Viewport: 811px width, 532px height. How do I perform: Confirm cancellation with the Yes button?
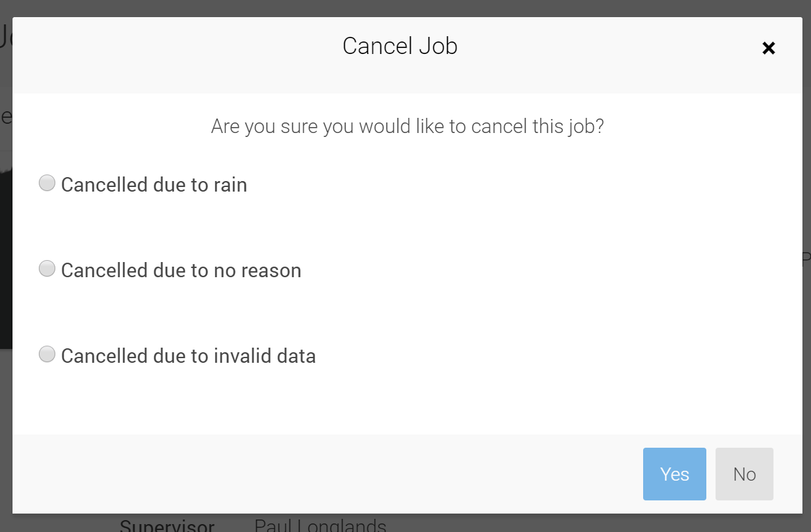pos(674,473)
